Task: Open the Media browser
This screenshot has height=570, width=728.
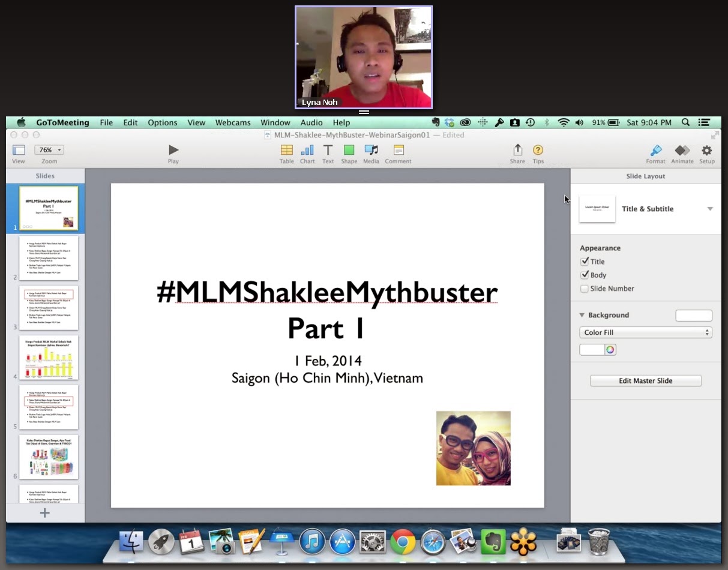Action: (371, 150)
